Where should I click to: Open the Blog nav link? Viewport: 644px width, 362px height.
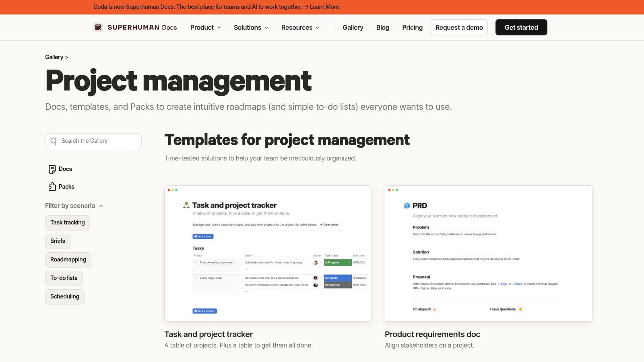383,27
